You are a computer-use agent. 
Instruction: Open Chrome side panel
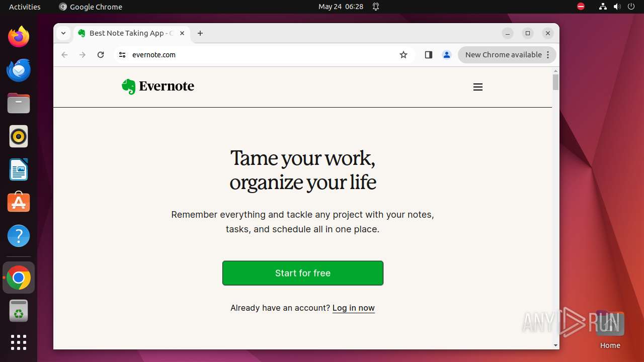pyautogui.click(x=429, y=55)
